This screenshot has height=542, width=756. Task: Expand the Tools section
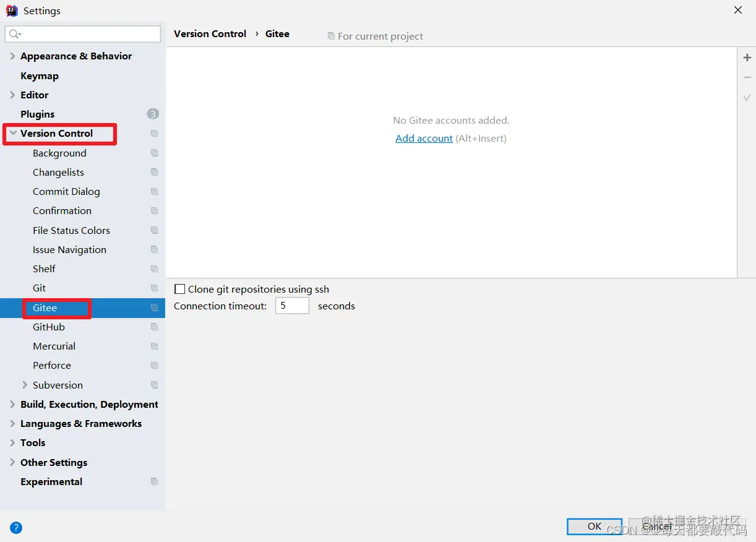click(x=12, y=442)
